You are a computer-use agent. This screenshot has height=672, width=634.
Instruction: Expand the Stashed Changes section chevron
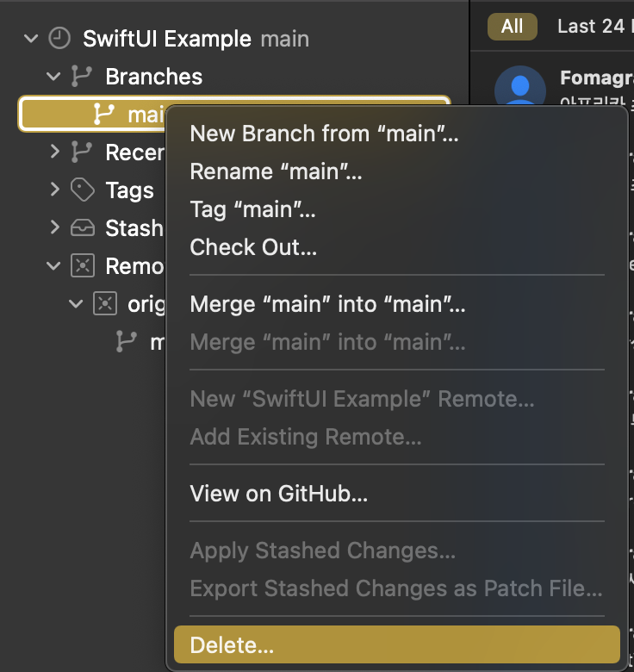(x=54, y=227)
